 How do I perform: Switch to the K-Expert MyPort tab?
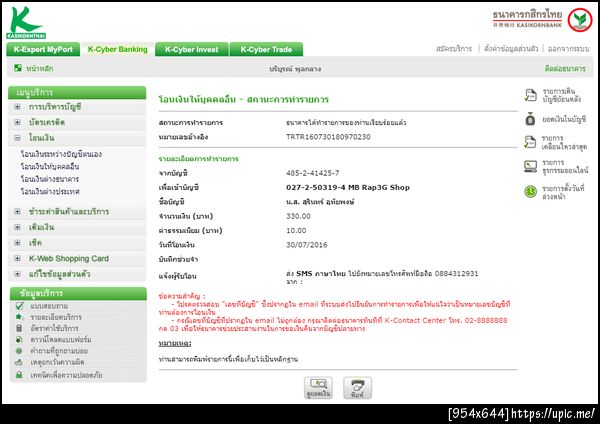click(x=43, y=49)
